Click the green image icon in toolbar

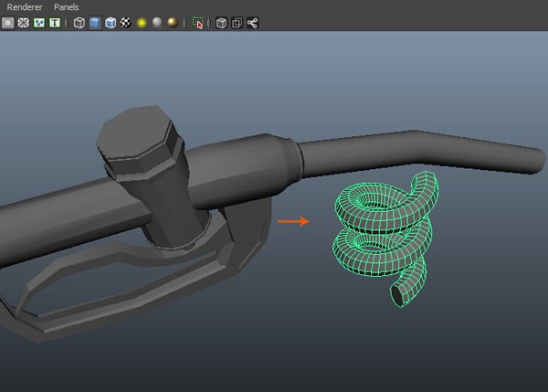coord(39,22)
